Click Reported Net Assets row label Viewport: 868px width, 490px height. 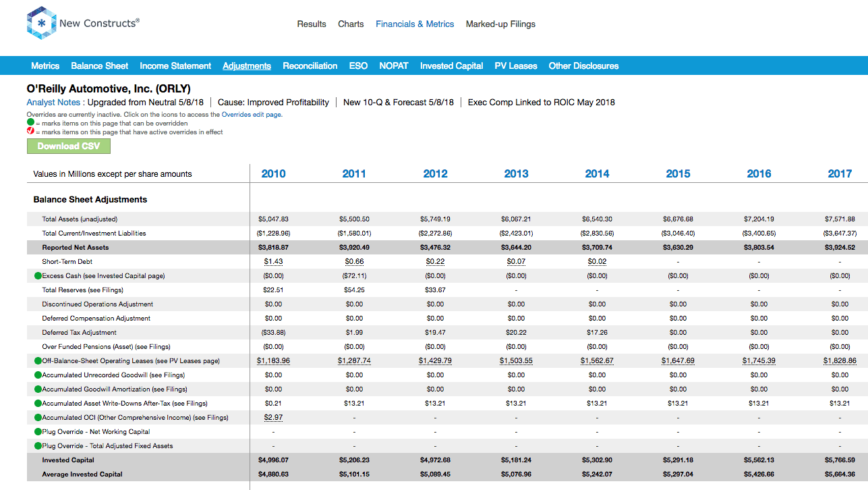click(76, 247)
